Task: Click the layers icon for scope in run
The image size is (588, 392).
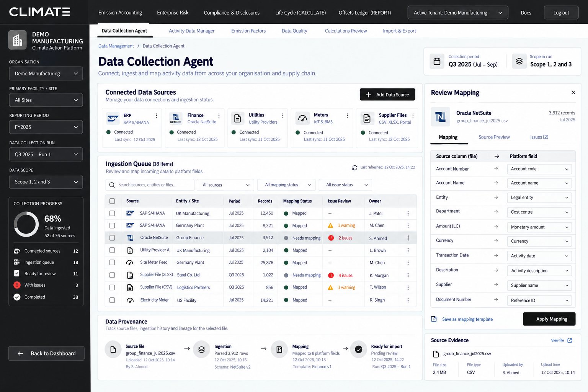Action: [x=519, y=61]
